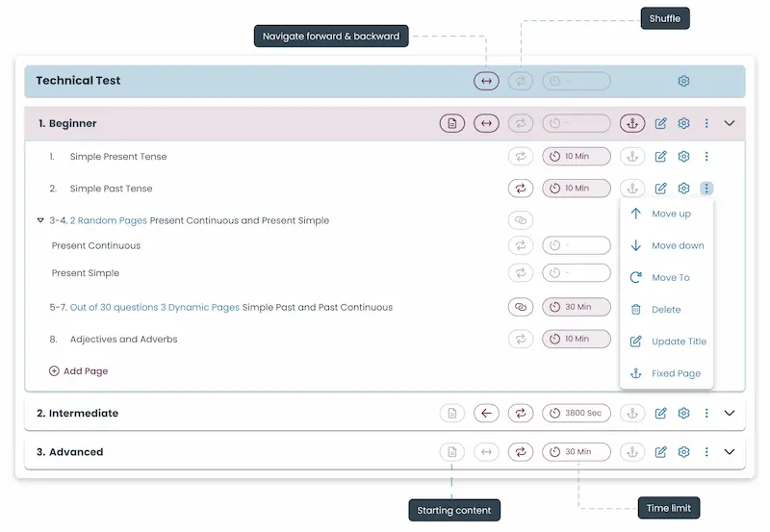Choose Update Title in context menu
The width and height of the screenshot is (770, 532).
tap(666, 342)
